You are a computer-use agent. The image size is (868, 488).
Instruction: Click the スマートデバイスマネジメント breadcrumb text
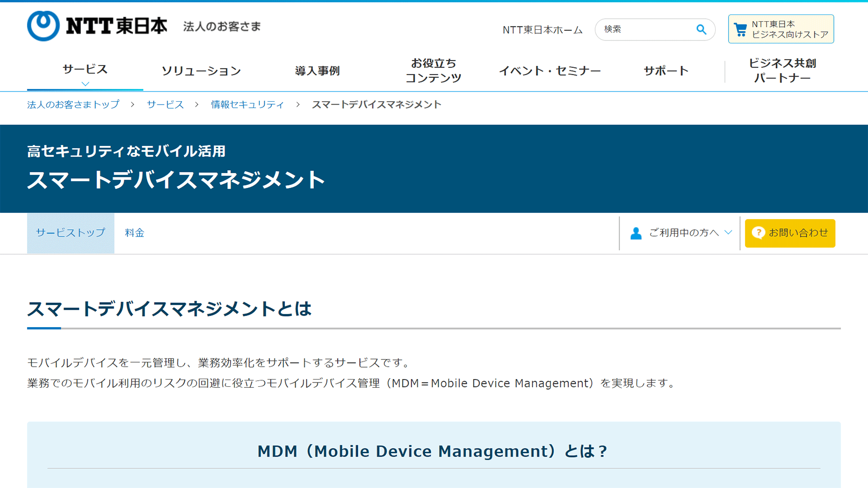(377, 105)
